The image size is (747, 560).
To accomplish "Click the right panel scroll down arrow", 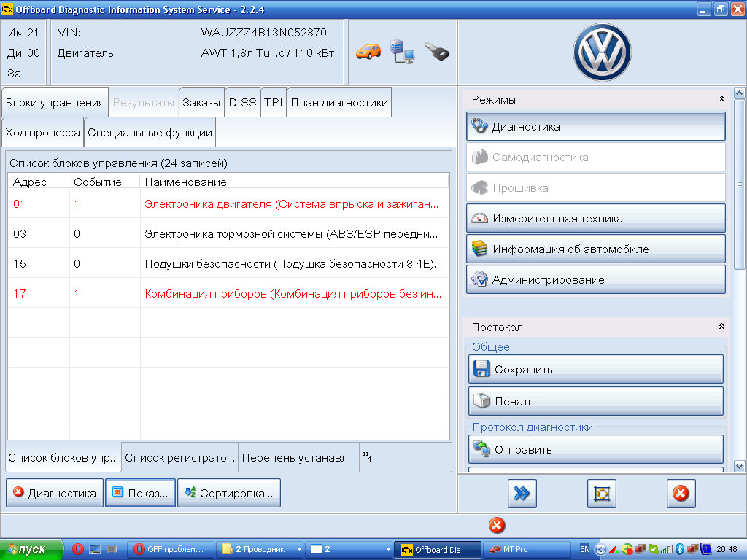I will pyautogui.click(x=740, y=466).
